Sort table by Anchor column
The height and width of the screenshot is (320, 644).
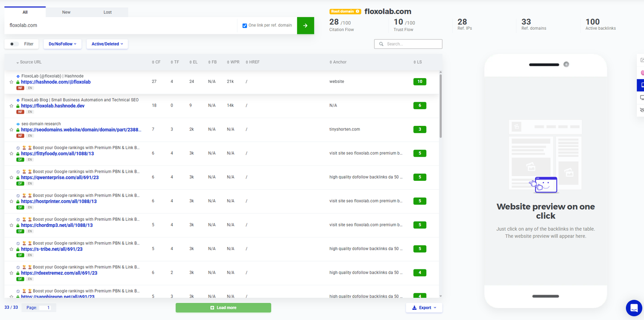tap(338, 62)
